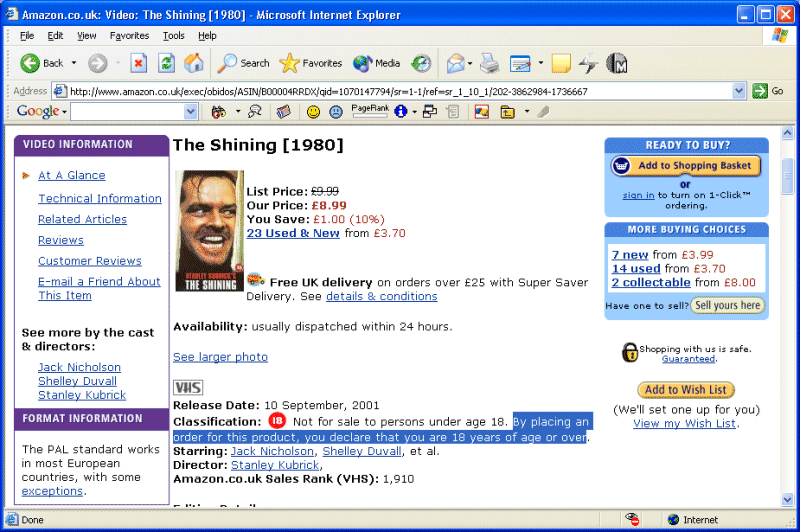This screenshot has width=800, height=532.
Task: Stop page loading with red X icon
Action: [x=138, y=63]
